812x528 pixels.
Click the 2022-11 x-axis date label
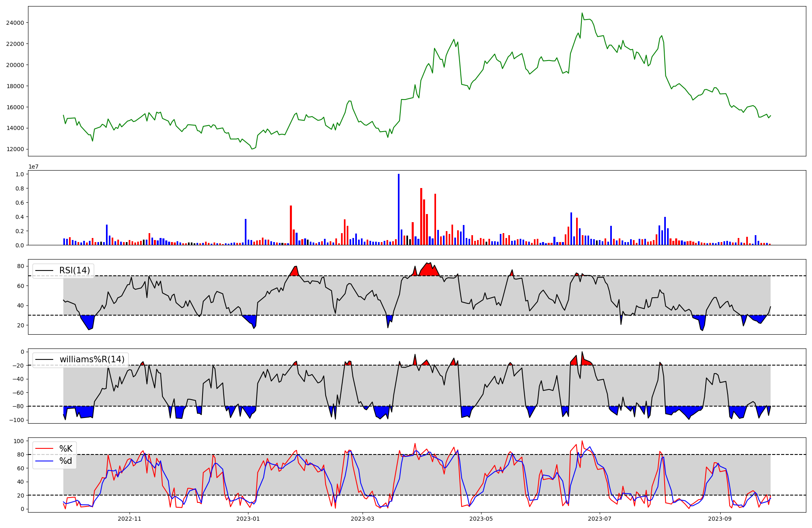coord(130,519)
